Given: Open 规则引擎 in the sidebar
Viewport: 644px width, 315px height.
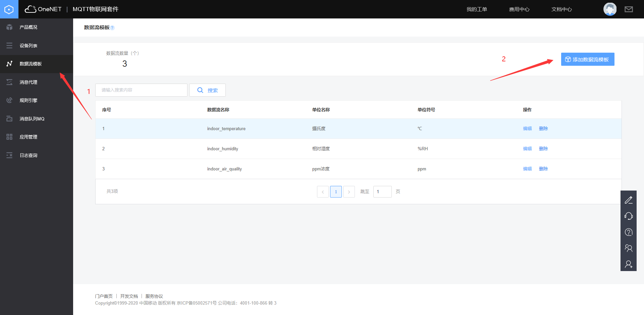Looking at the screenshot, I should [x=37, y=100].
